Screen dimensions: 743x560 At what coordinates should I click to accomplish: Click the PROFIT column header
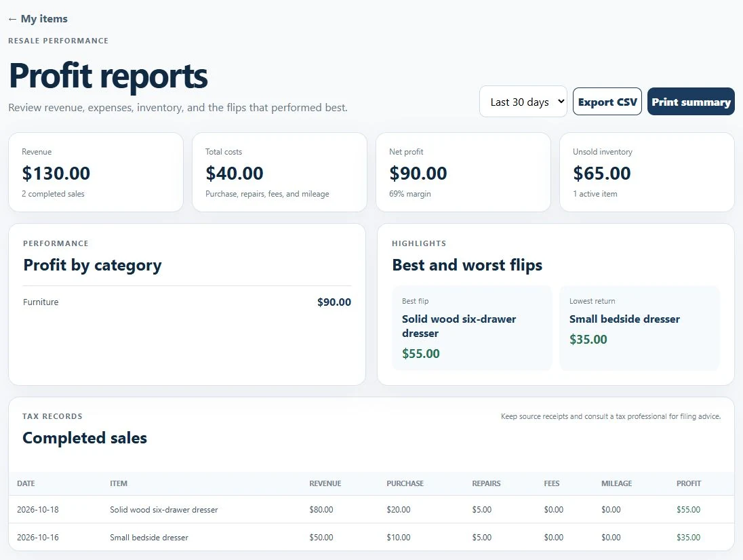[689, 483]
